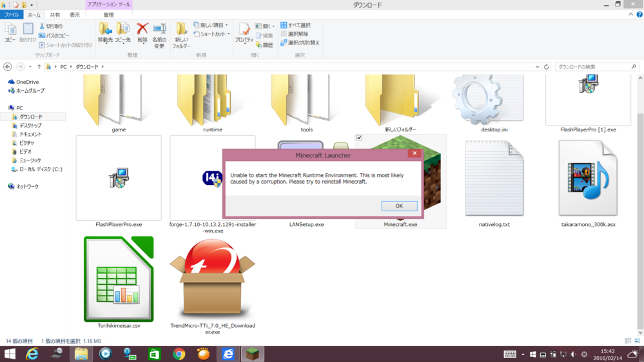The height and width of the screenshot is (362, 644).
Task: Click the Paste icon in ribbon
Action: [x=28, y=32]
